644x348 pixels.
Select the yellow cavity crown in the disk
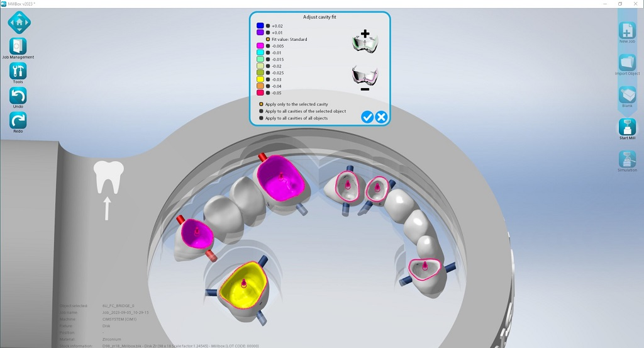(x=243, y=287)
